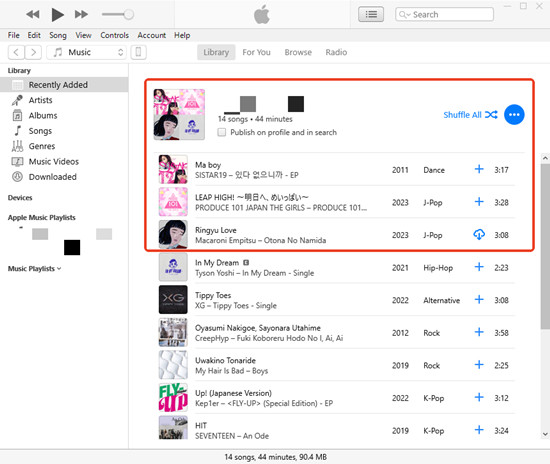The width and height of the screenshot is (550, 464).
Task: Switch to the Library tab
Action: (216, 53)
